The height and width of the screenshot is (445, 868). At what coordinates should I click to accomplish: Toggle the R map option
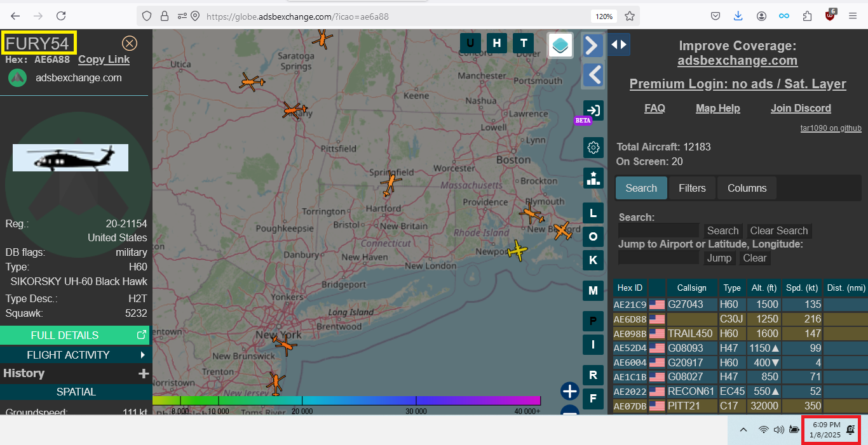[x=593, y=375]
